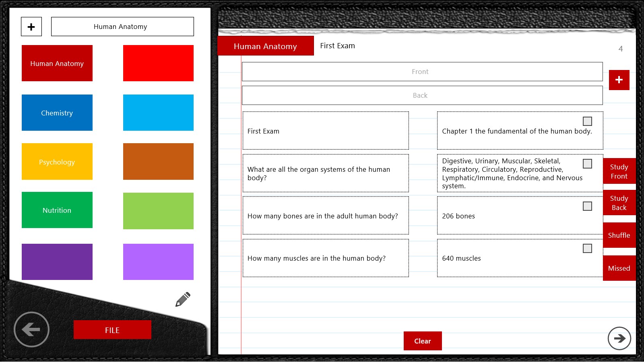The height and width of the screenshot is (362, 644).
Task: Start Study Front mode
Action: [x=619, y=171]
